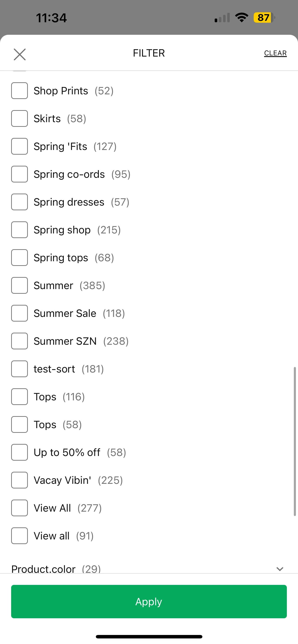Tap the Wi-Fi icon in the status bar
298x644 pixels.
241,17
